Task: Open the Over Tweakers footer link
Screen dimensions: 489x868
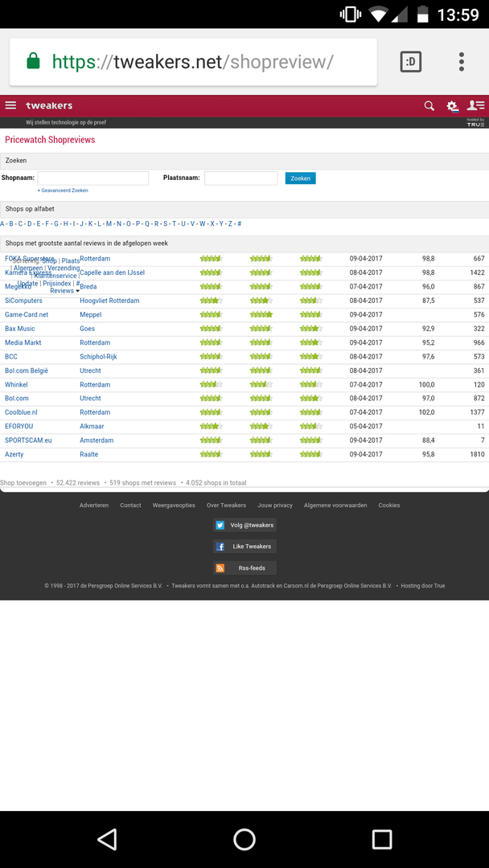Action: click(x=227, y=505)
